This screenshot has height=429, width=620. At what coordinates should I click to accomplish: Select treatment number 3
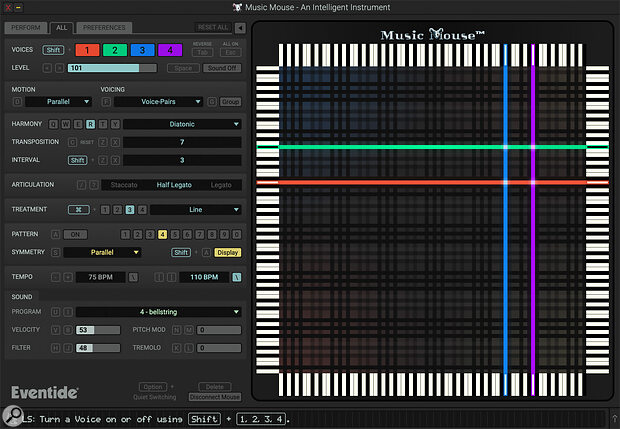tap(130, 210)
